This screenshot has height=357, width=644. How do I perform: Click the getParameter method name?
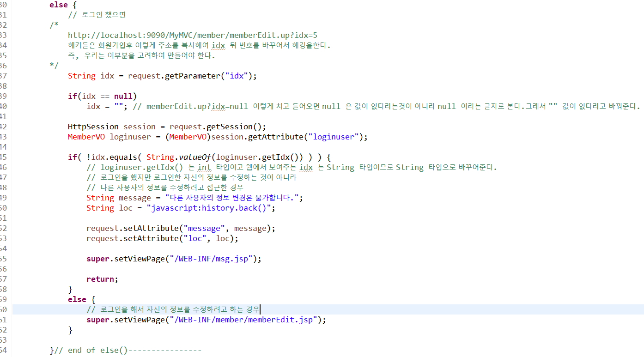192,76
